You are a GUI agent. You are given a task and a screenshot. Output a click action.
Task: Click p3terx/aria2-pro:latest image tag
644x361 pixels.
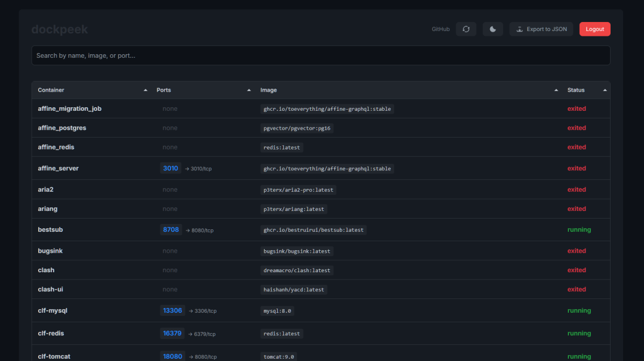298,190
